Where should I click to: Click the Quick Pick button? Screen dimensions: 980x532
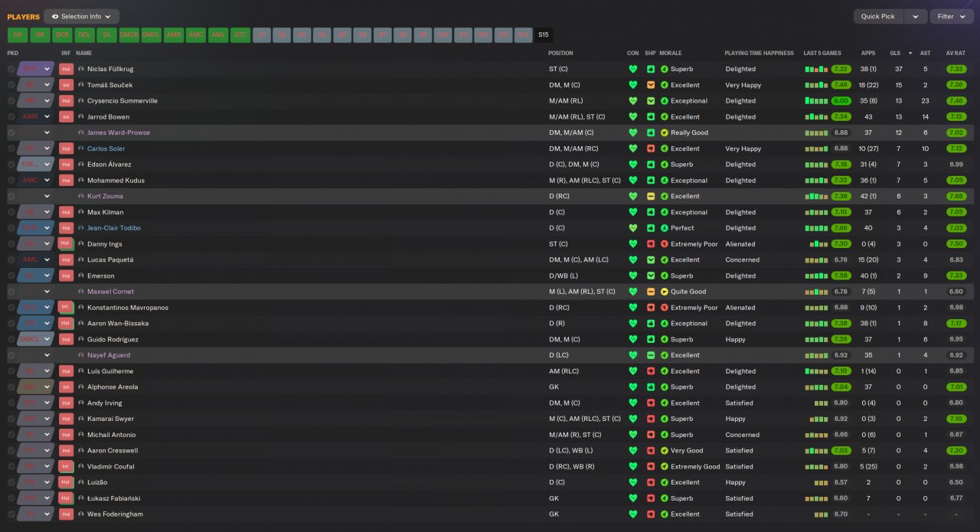878,16
